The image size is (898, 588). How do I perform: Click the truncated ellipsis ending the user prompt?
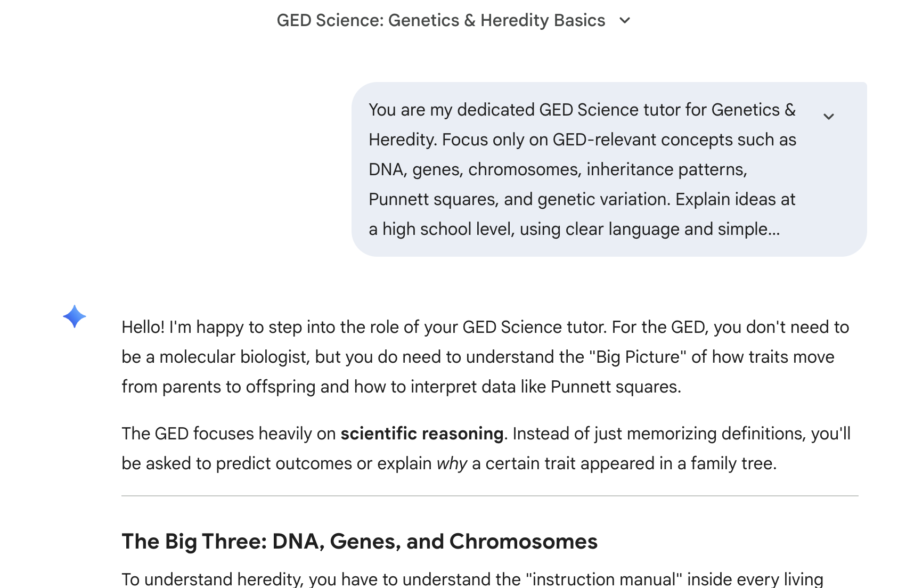pos(774,229)
